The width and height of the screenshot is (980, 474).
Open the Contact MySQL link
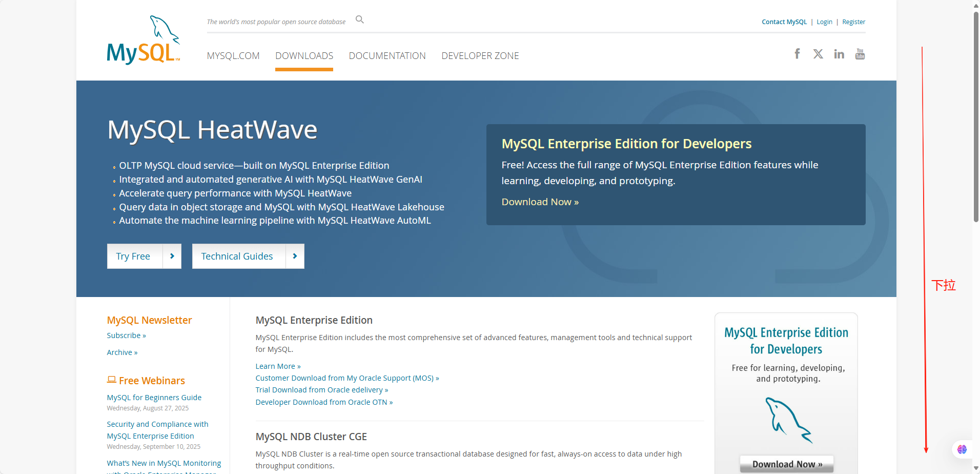click(x=784, y=22)
